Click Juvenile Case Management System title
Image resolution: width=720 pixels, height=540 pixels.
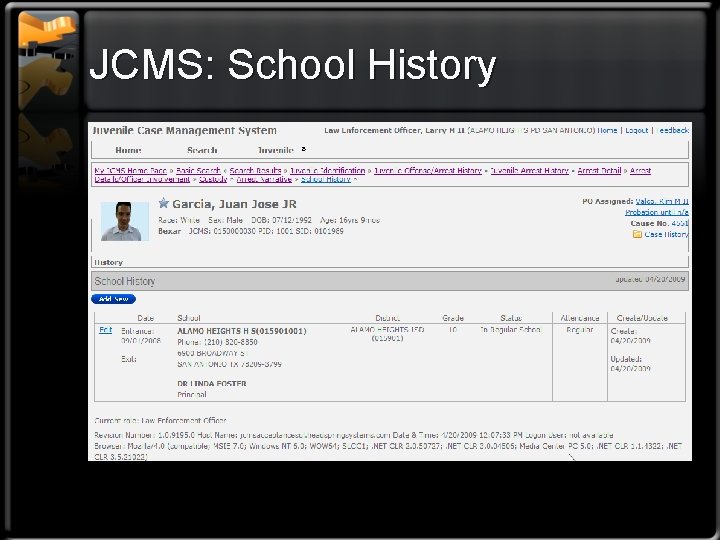click(185, 130)
